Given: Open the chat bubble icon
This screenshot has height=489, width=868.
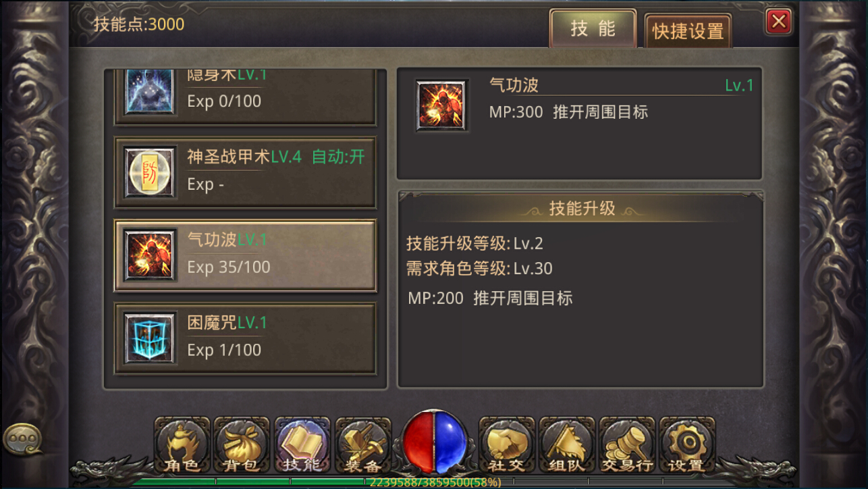Looking at the screenshot, I should (x=22, y=440).
